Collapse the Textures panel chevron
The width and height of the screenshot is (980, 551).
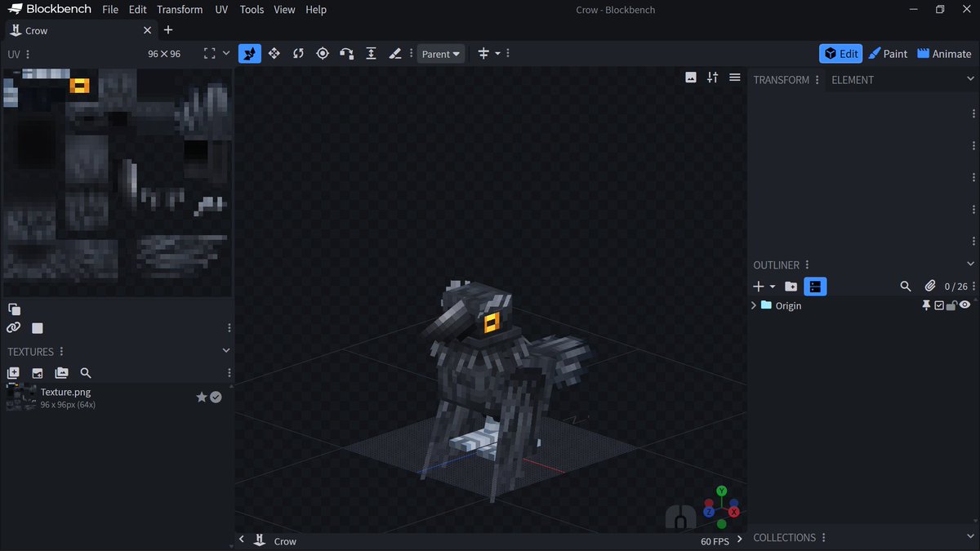[x=226, y=351]
